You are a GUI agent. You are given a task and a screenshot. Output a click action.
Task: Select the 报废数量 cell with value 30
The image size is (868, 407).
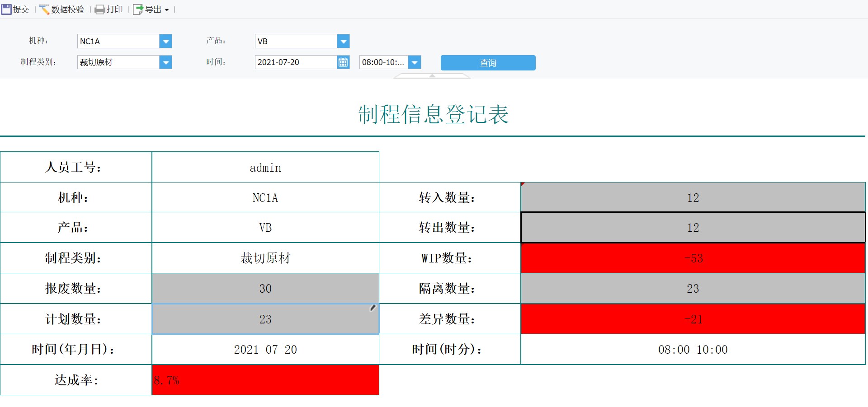pyautogui.click(x=265, y=289)
